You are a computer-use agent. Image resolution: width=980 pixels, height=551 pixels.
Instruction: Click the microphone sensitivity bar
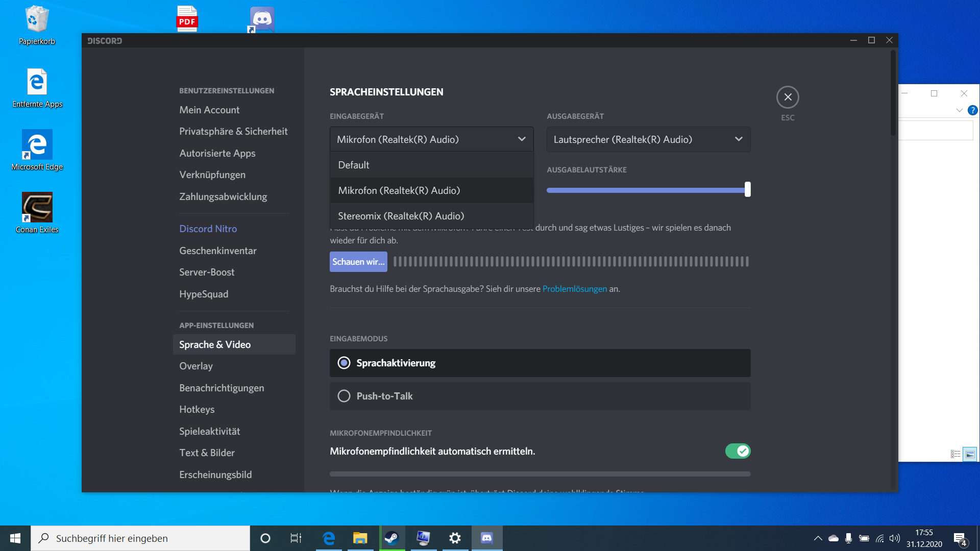click(540, 474)
